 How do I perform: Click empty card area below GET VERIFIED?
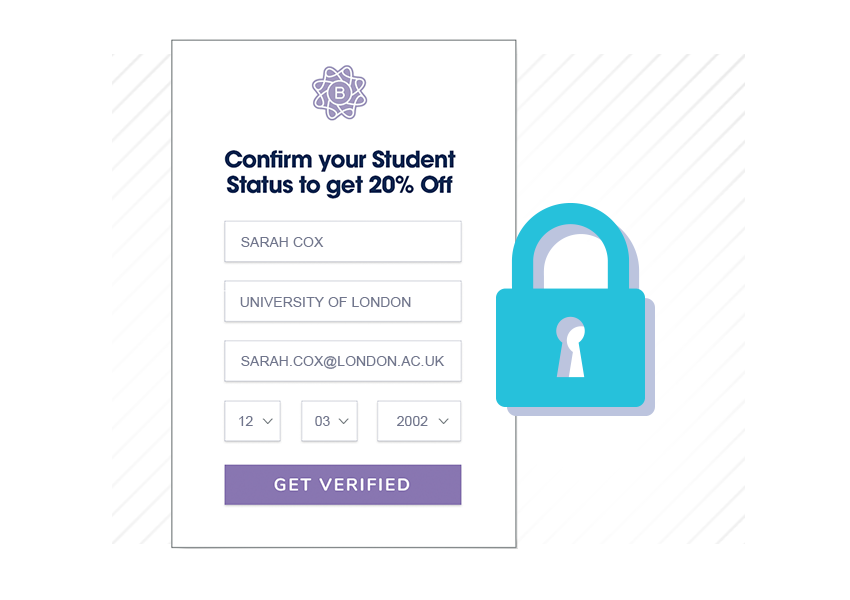(x=343, y=526)
